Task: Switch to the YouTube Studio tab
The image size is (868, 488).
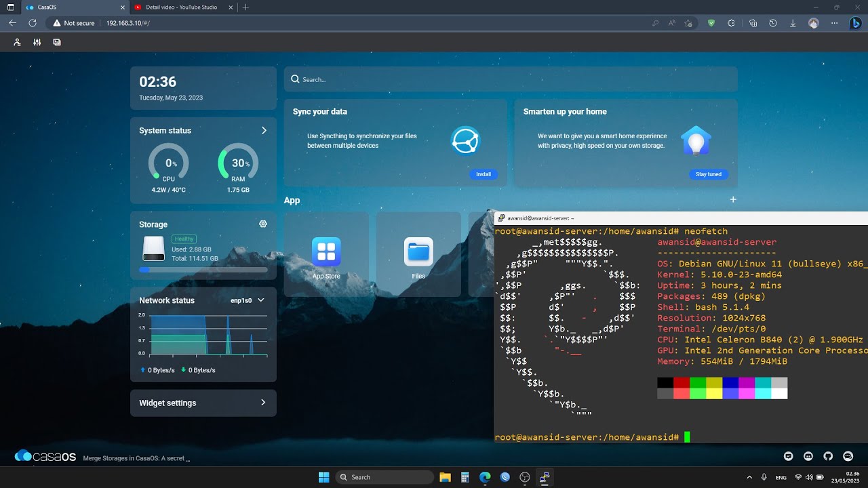Action: click(183, 7)
